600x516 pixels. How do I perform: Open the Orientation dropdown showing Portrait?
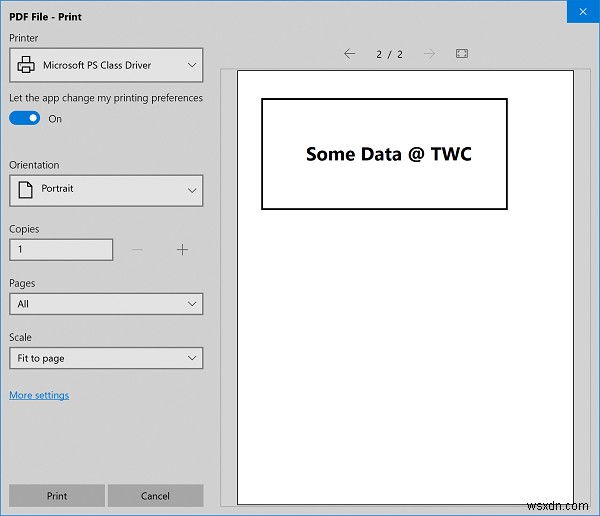coord(106,191)
